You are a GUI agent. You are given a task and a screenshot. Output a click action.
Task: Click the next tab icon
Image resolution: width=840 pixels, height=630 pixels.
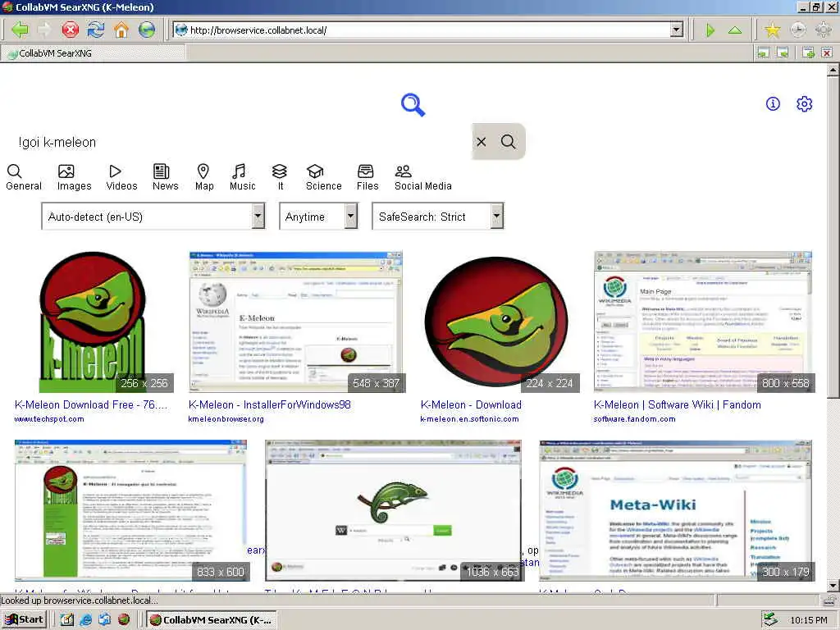point(783,52)
